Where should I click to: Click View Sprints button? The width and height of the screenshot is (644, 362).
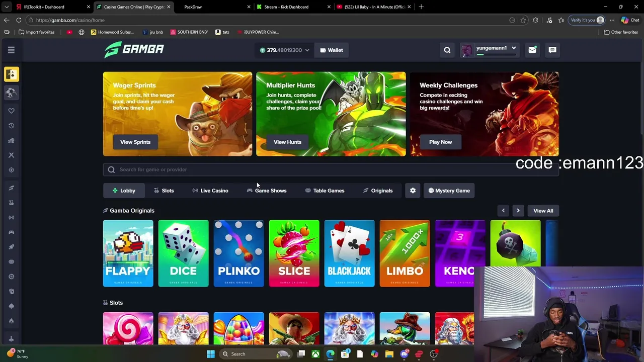point(135,142)
